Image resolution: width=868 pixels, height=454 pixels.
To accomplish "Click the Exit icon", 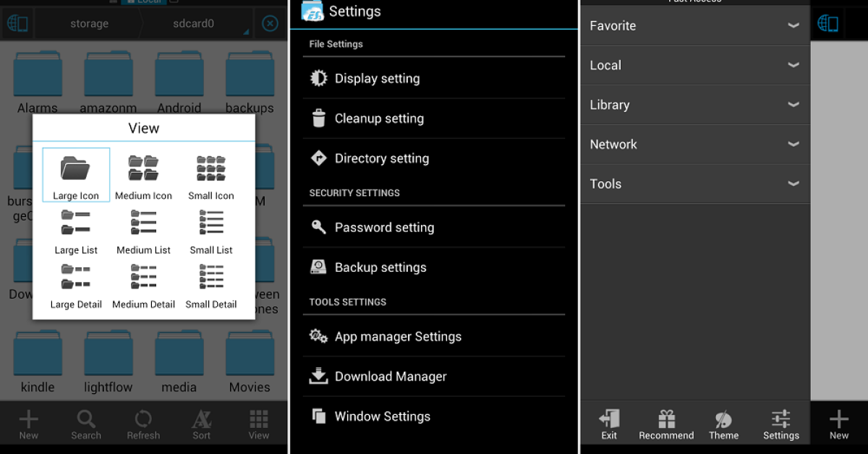I will tap(609, 424).
